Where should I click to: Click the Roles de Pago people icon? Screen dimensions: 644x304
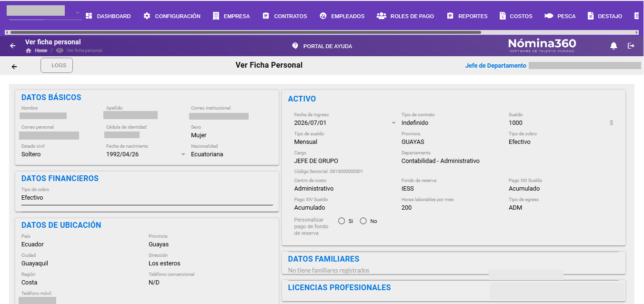point(381,16)
